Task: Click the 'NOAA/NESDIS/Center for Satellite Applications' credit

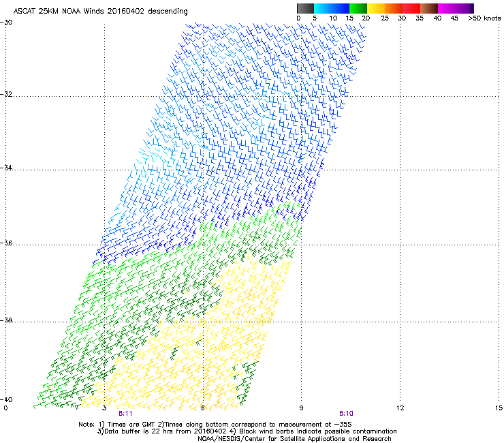Action: [x=272, y=439]
